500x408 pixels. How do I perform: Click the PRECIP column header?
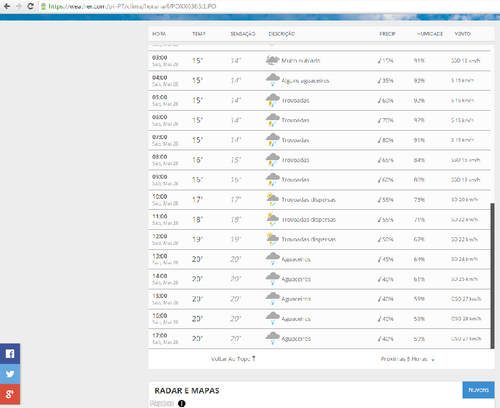click(387, 34)
